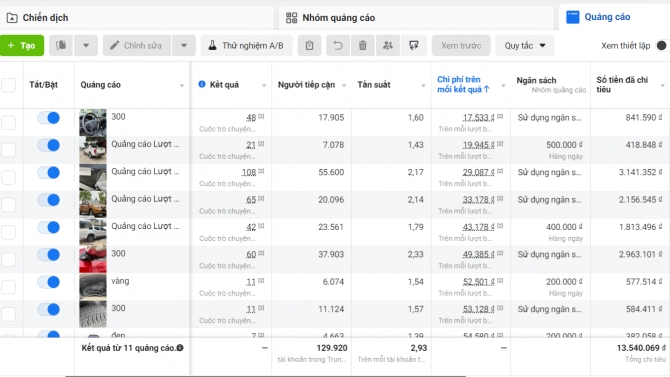
Task: Click the Quảng cáo blue tab icon
Action: pos(573,17)
